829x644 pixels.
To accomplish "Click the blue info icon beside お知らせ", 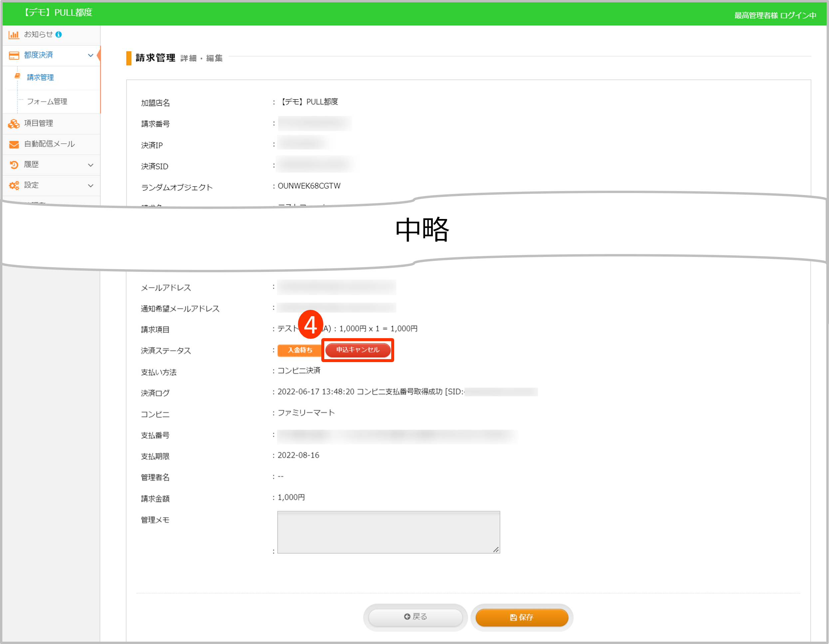I will (x=59, y=35).
